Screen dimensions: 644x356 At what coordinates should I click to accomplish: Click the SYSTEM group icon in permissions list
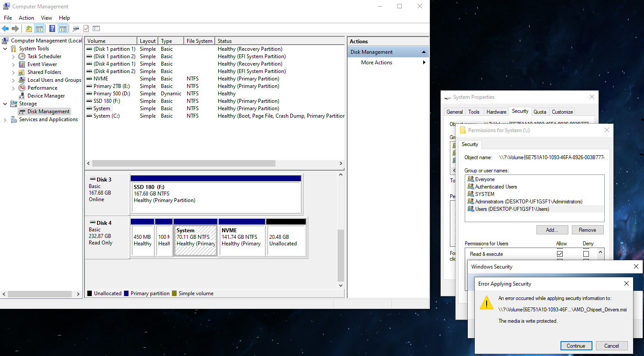click(470, 194)
